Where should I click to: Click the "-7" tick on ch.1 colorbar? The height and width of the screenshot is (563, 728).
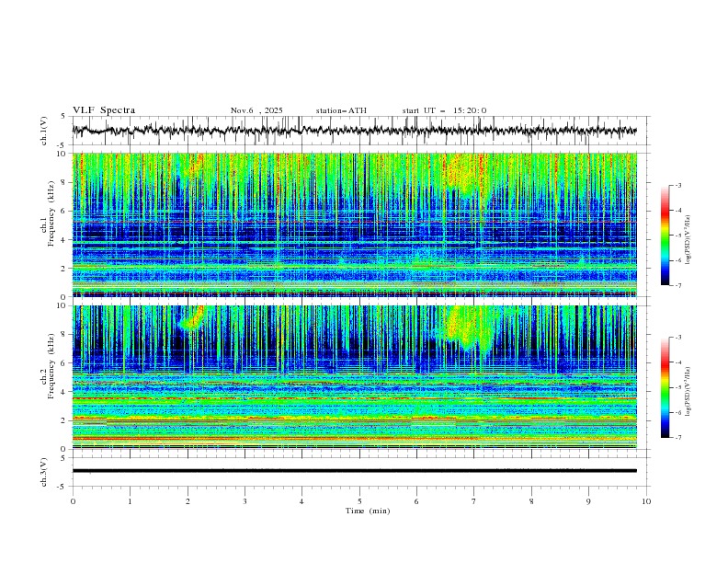pyautogui.click(x=677, y=285)
